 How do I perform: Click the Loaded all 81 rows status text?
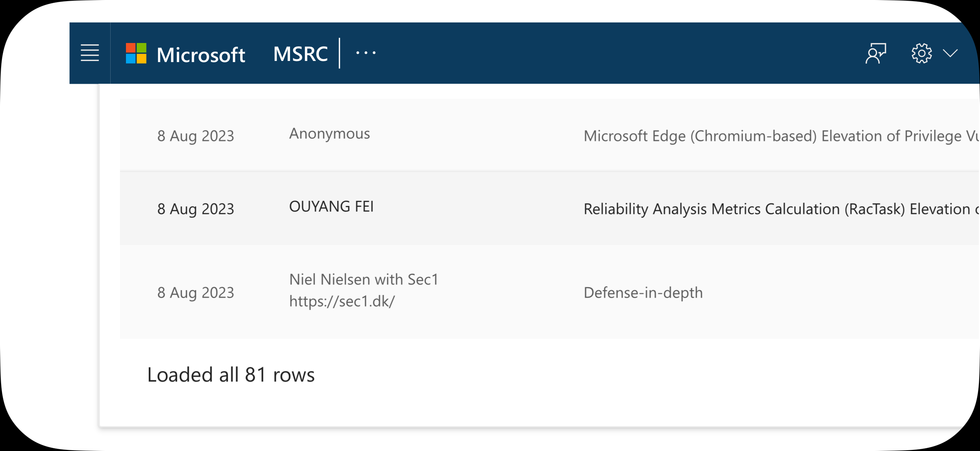coord(231,375)
